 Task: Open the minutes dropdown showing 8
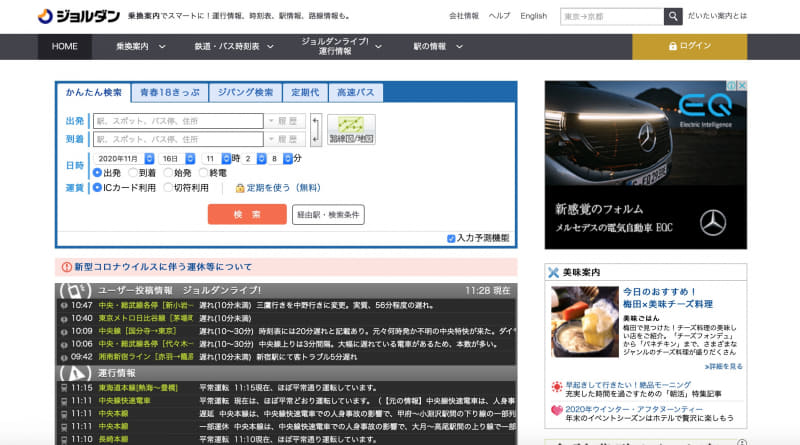pyautogui.click(x=281, y=159)
